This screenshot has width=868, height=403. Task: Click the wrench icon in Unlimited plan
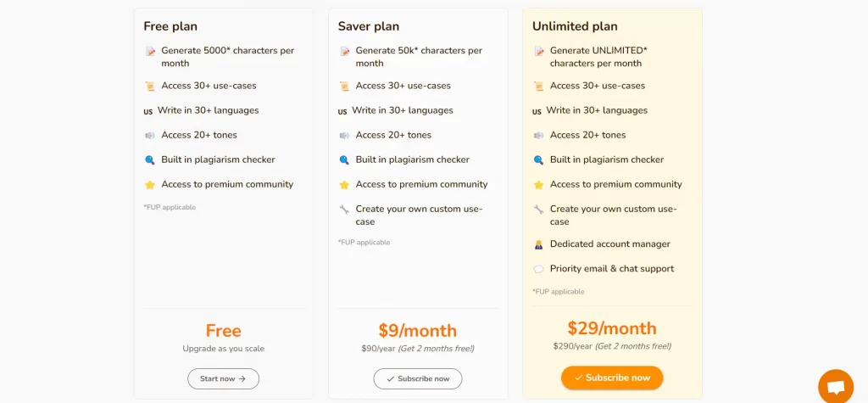tap(538, 210)
